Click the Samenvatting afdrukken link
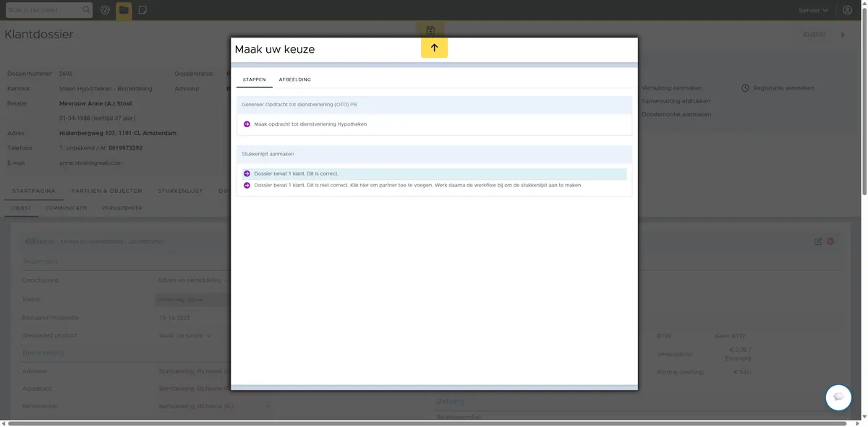The width and height of the screenshot is (868, 427). (x=676, y=101)
